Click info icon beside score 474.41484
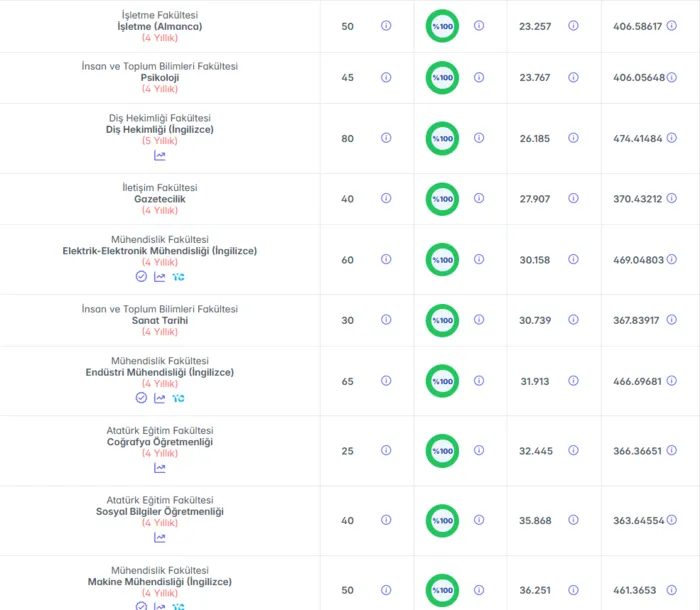Image resolution: width=700 pixels, height=610 pixels. (x=671, y=138)
